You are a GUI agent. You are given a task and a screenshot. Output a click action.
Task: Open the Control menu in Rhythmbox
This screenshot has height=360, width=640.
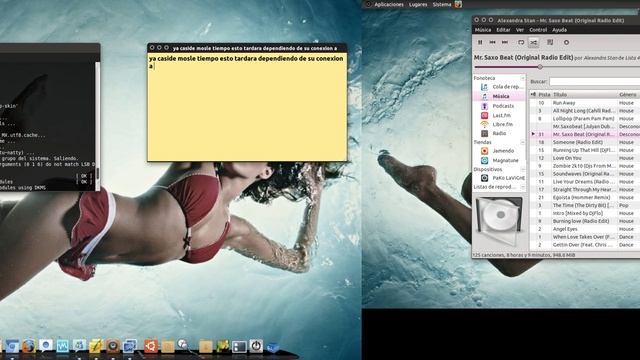click(538, 30)
